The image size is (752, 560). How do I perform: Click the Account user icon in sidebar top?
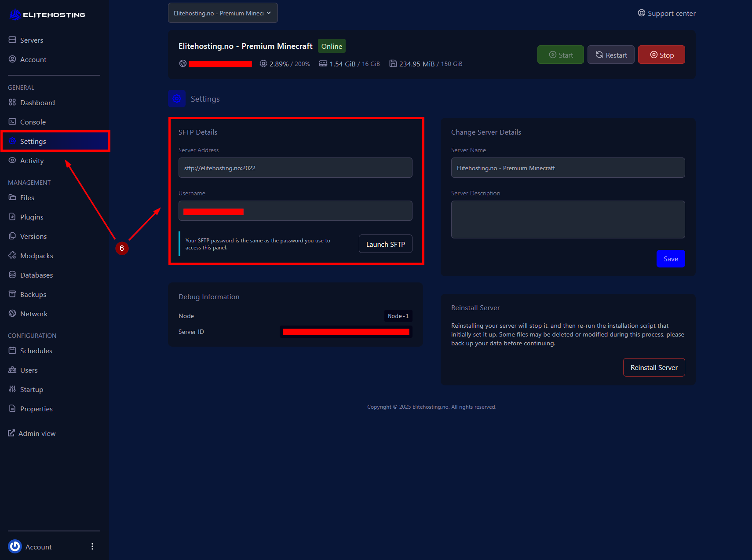(12, 59)
